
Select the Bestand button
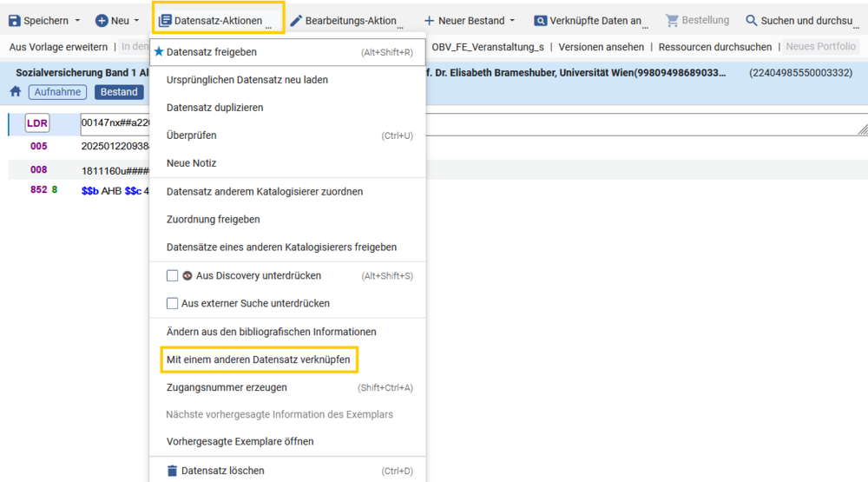pyautogui.click(x=119, y=92)
